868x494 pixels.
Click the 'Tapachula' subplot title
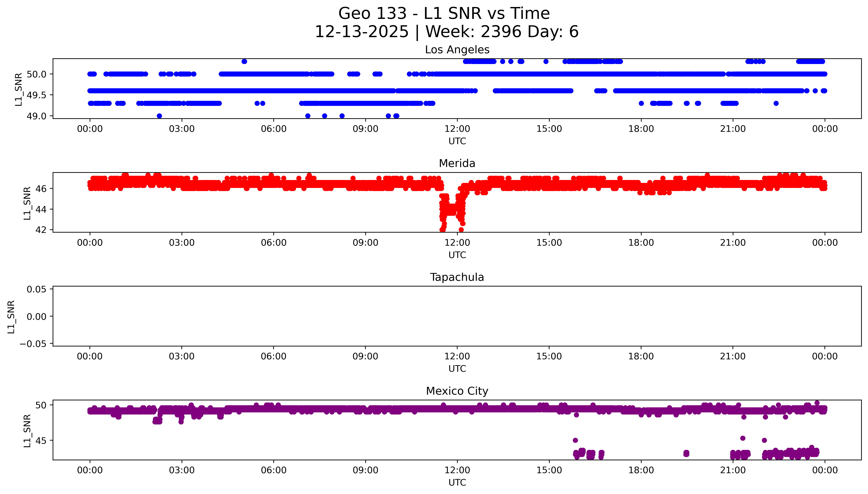[457, 277]
